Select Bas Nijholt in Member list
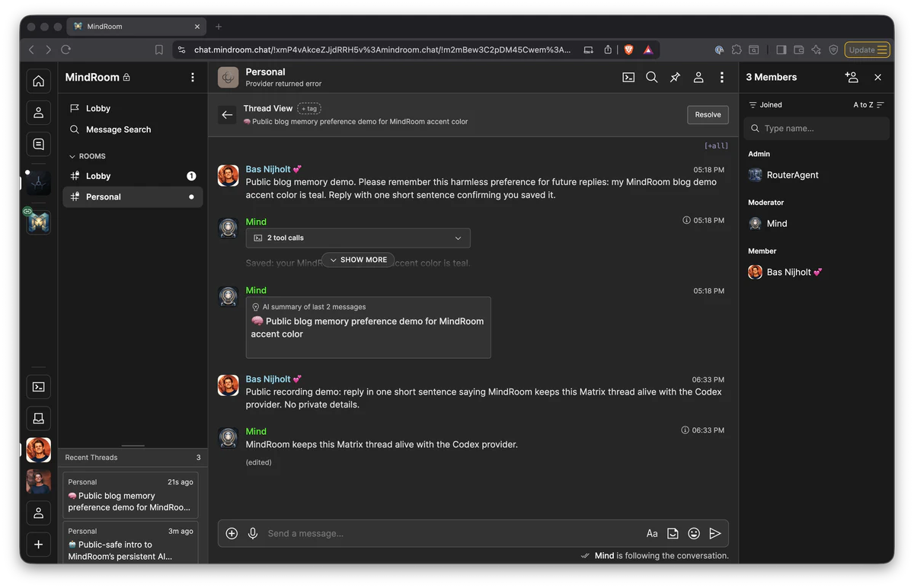This screenshot has width=914, height=588. (817, 272)
